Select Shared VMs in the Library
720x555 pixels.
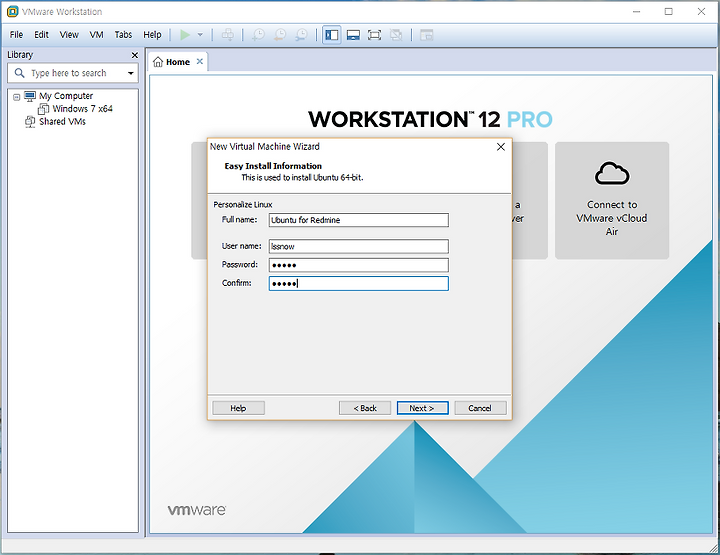click(62, 122)
